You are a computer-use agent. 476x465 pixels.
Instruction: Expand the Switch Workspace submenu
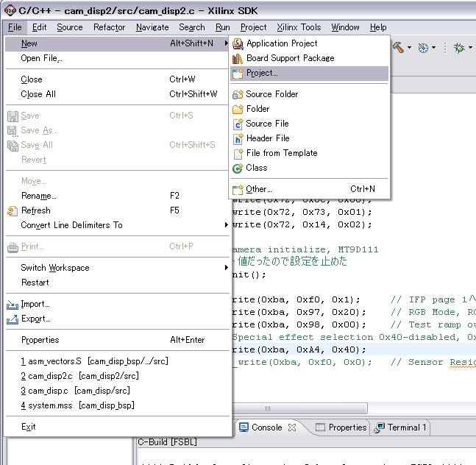(226, 268)
